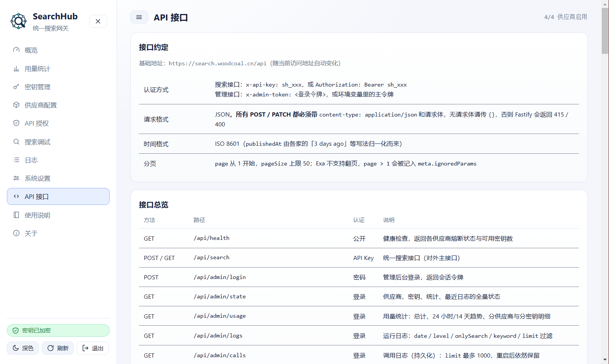Click the logout arrow icon
The width and height of the screenshot is (609, 364).
(x=85, y=348)
